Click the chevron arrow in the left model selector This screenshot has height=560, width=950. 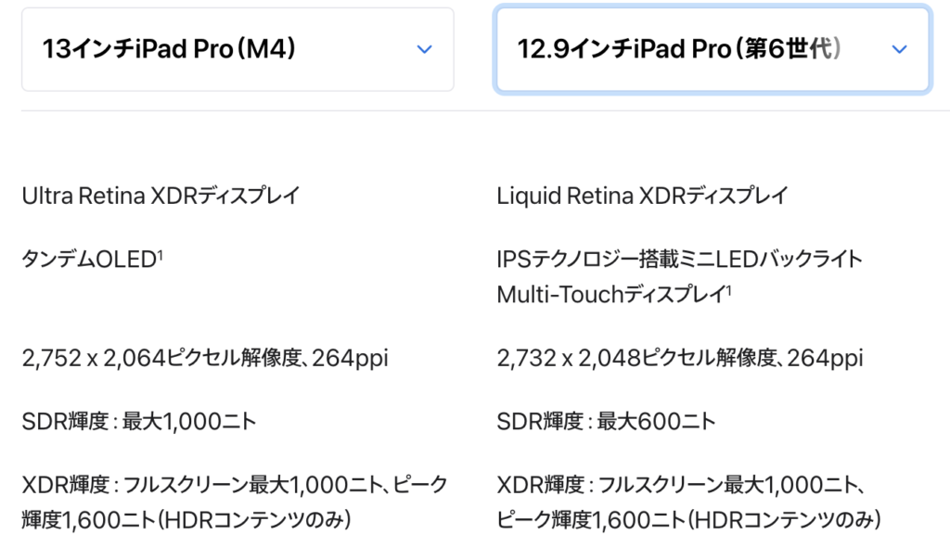(424, 49)
